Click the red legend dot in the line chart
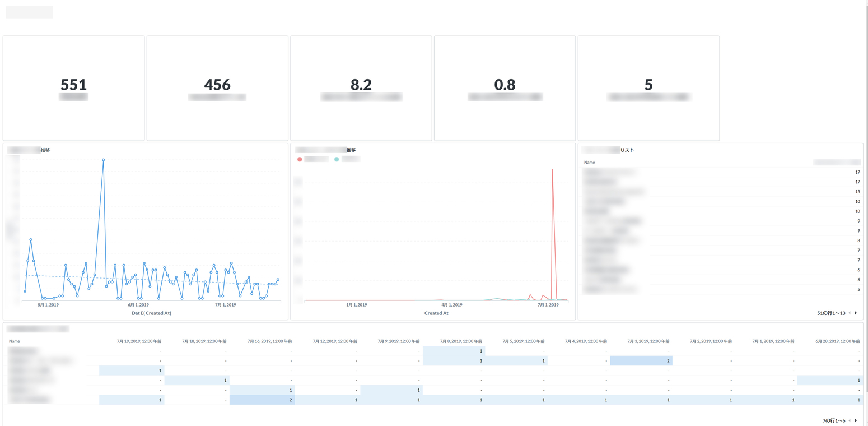868x426 pixels. [x=300, y=159]
